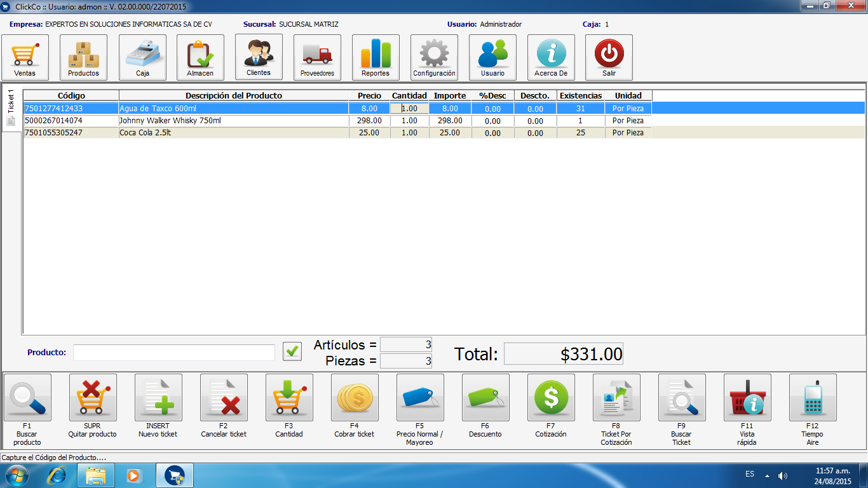Click the green checkmark confirm product button

pos(292,351)
